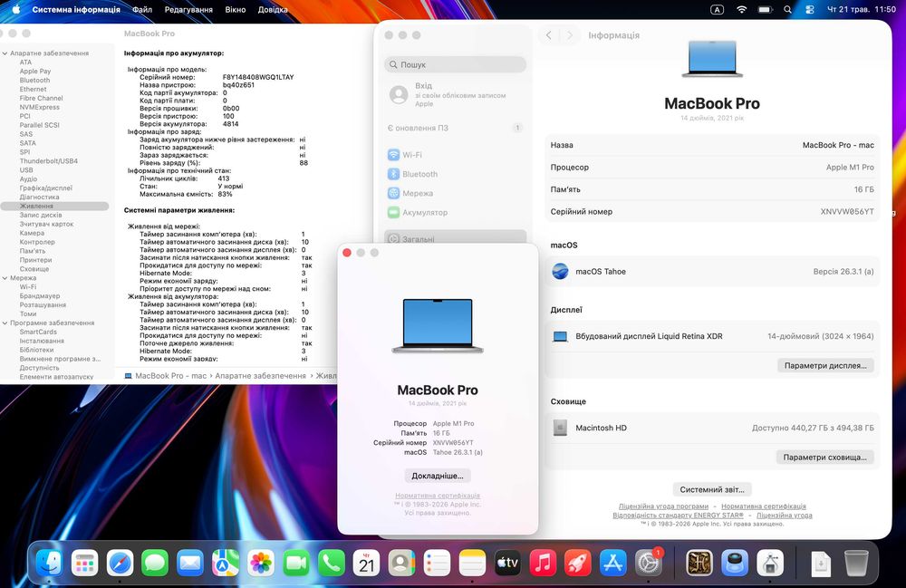Open System Settings gear in dock
This screenshot has height=588, width=906.
point(649,562)
